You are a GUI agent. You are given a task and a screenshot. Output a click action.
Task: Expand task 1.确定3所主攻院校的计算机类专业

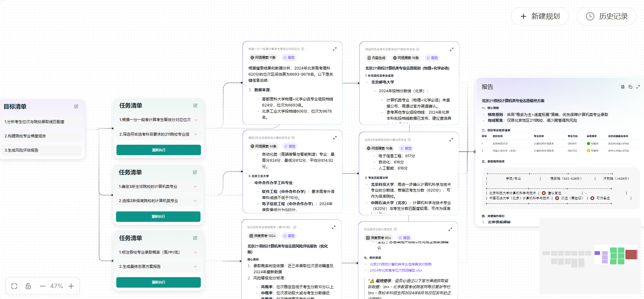pos(195,186)
